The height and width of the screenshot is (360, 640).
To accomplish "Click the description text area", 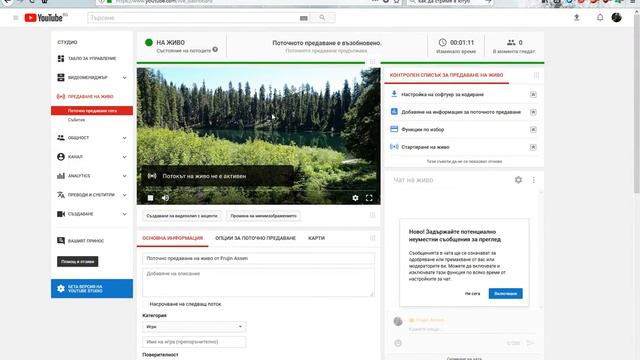I will click(258, 282).
